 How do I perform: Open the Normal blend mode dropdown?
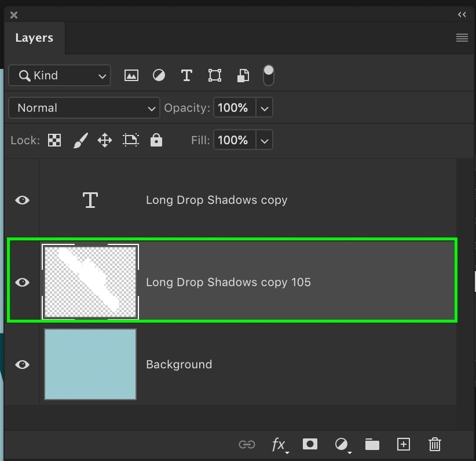click(x=84, y=108)
